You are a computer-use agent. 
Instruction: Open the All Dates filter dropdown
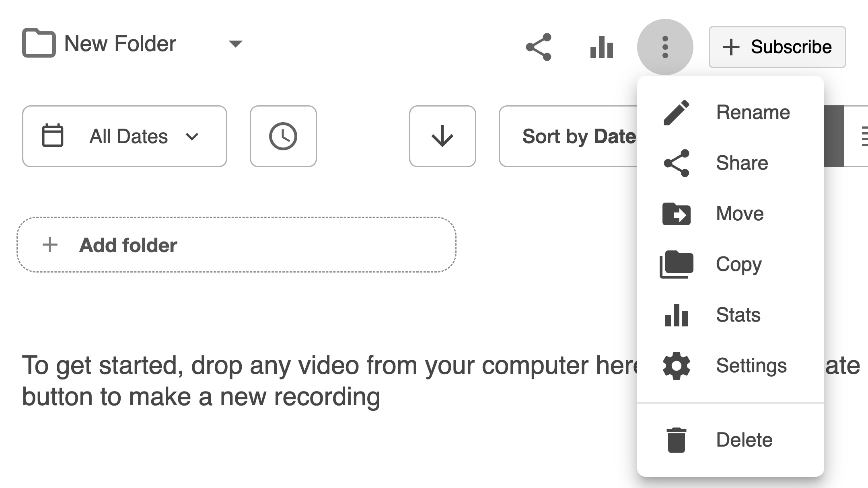point(125,136)
